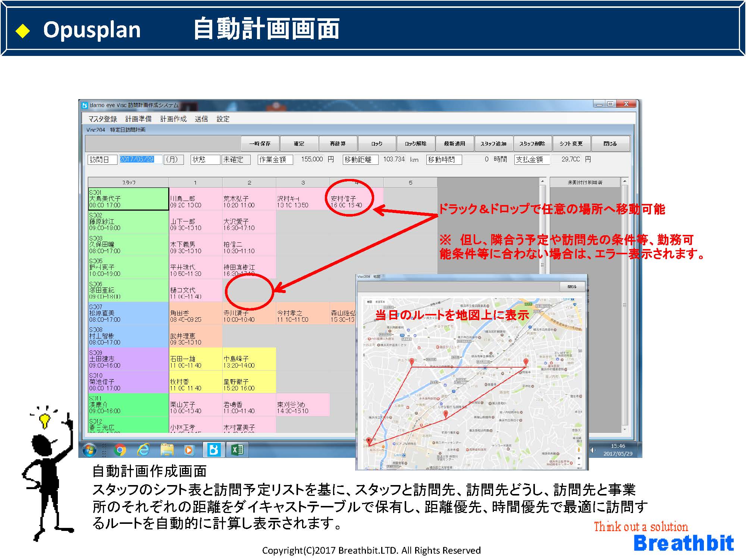Screen dimensions: 746x560
Task: Select the 安村信子 visit cell
Action: (x=357, y=199)
